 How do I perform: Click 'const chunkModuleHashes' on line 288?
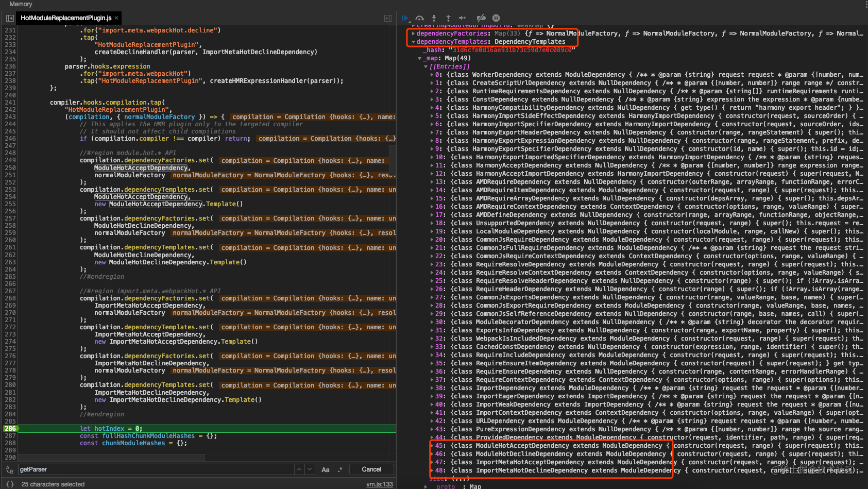(123, 443)
